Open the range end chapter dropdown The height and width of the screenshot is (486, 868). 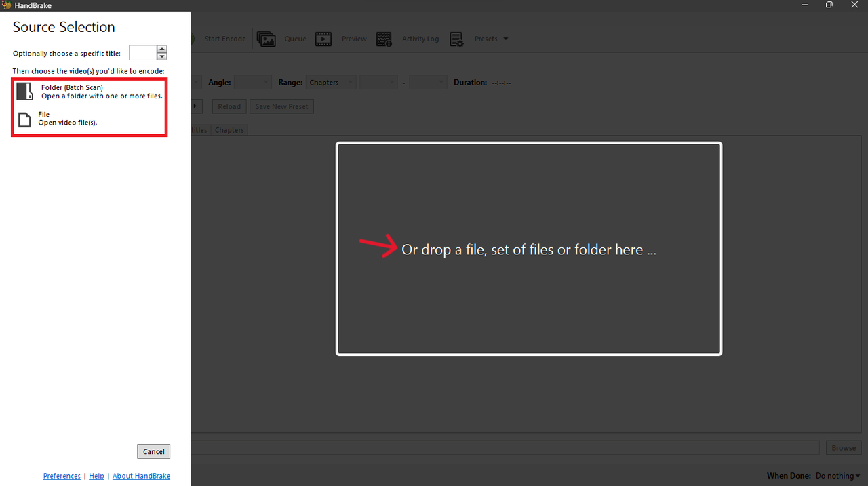pyautogui.click(x=428, y=83)
